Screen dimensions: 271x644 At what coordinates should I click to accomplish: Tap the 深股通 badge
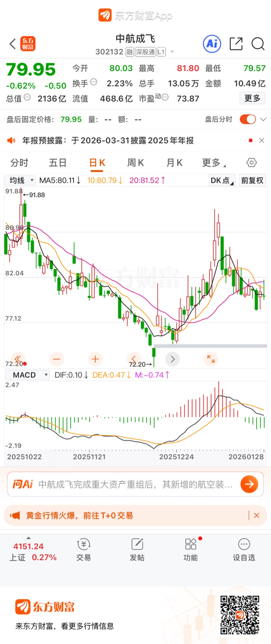pos(145,52)
